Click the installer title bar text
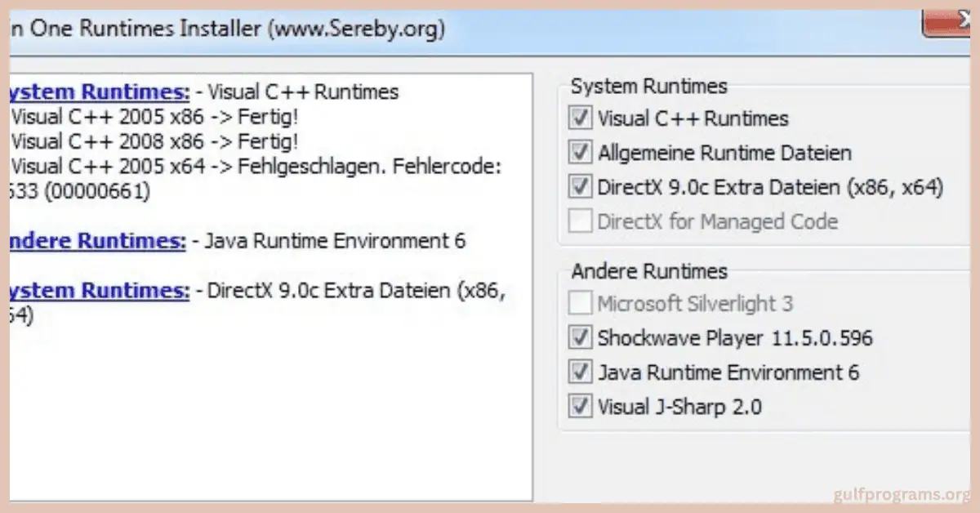The width and height of the screenshot is (980, 513). click(229, 29)
